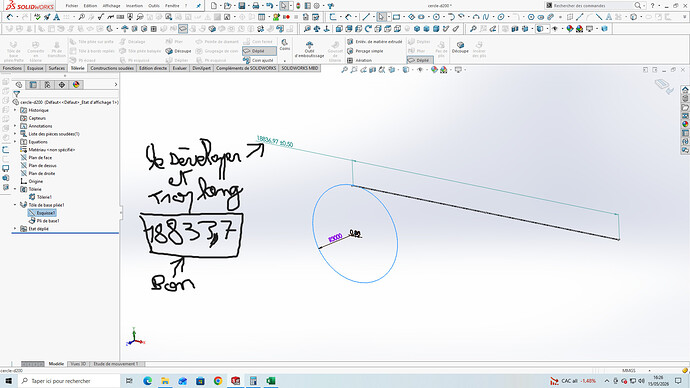
Task: Expand the Historique tree node
Action: [x=15, y=110]
